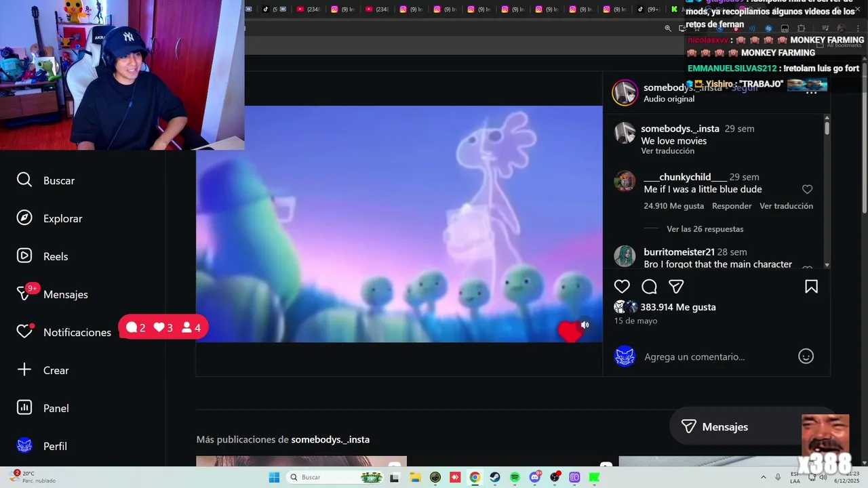Click the 24.910 Me gusta count
Screen dimensions: 868x488
673,206
